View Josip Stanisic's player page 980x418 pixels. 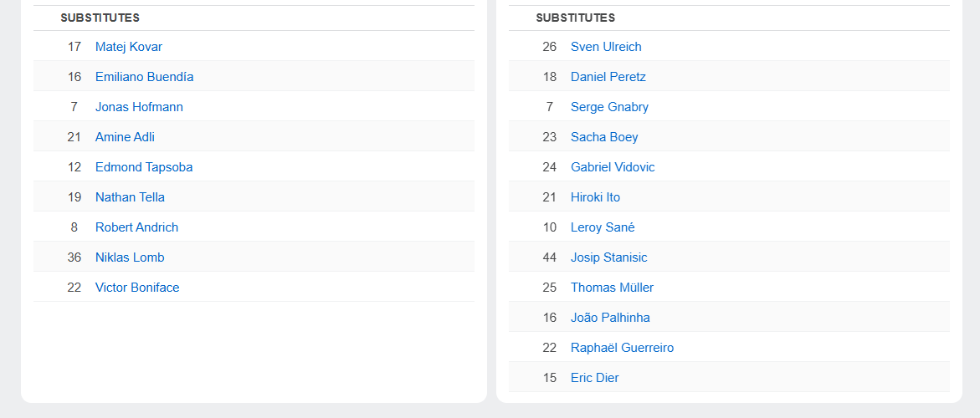tap(608, 257)
